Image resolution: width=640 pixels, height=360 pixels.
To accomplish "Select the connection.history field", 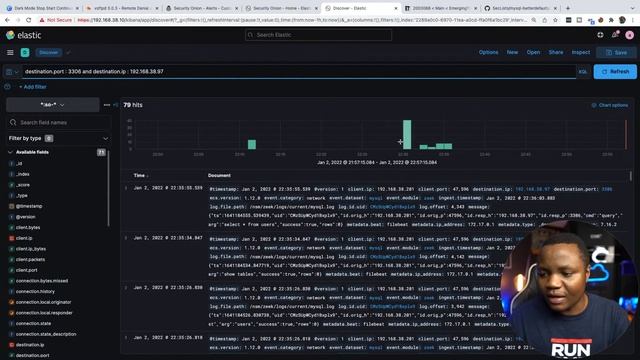I will coord(35,291).
